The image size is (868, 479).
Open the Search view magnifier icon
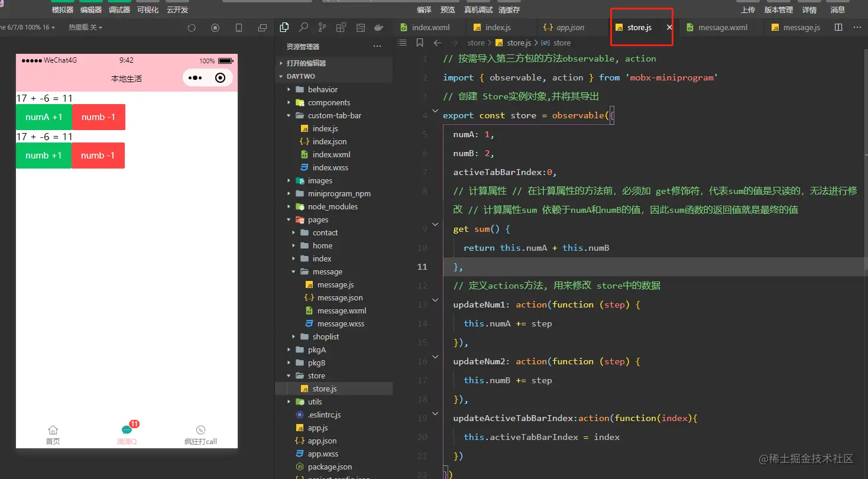click(x=303, y=27)
